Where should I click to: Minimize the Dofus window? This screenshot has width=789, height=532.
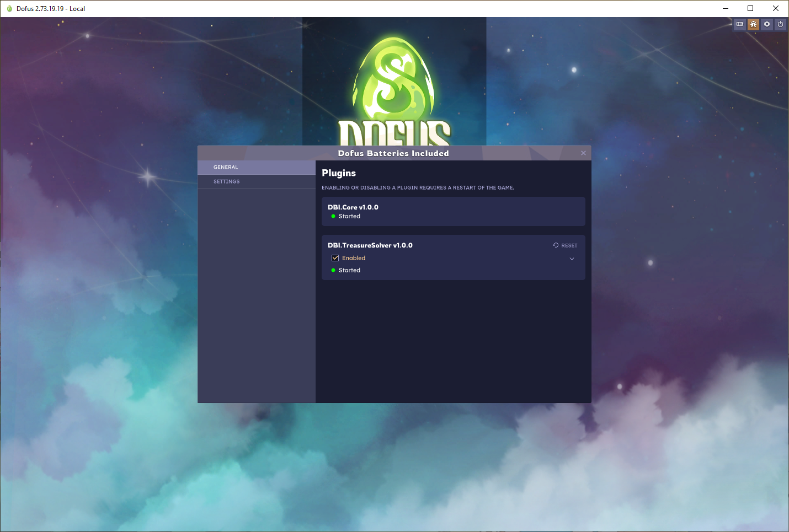(726, 8)
